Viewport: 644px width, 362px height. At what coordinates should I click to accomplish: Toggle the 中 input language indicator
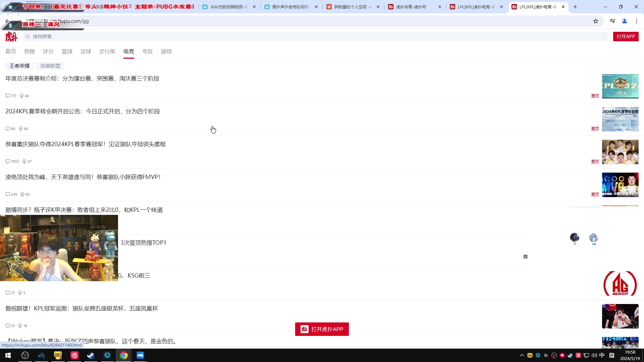[x=602, y=355]
